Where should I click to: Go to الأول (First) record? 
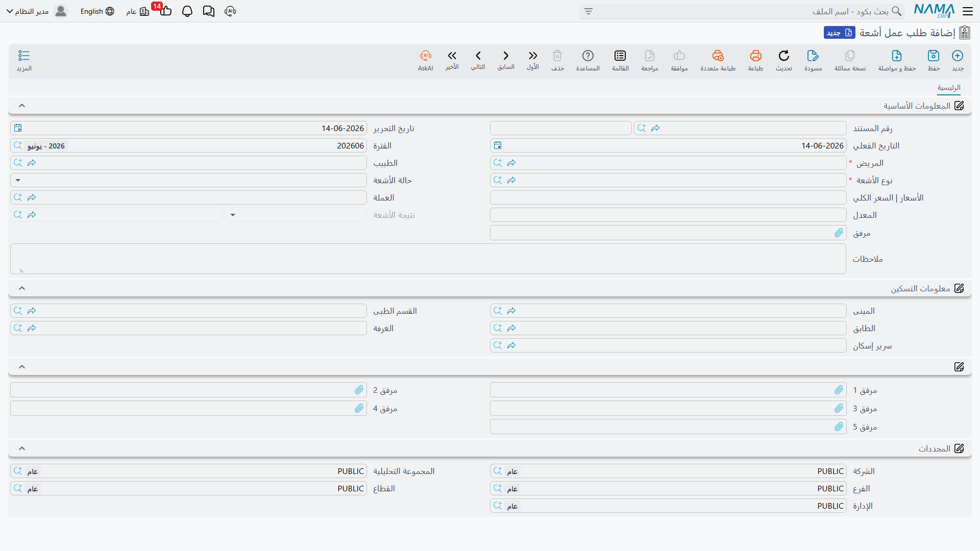pyautogui.click(x=533, y=56)
